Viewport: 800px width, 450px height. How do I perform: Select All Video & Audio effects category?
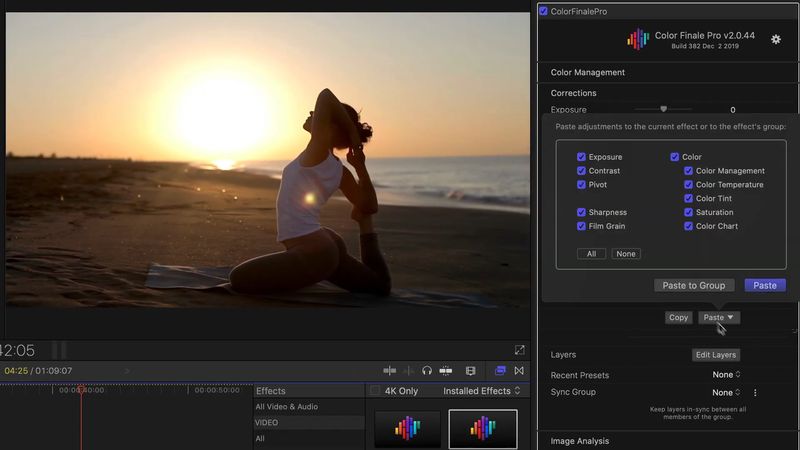tap(287, 406)
